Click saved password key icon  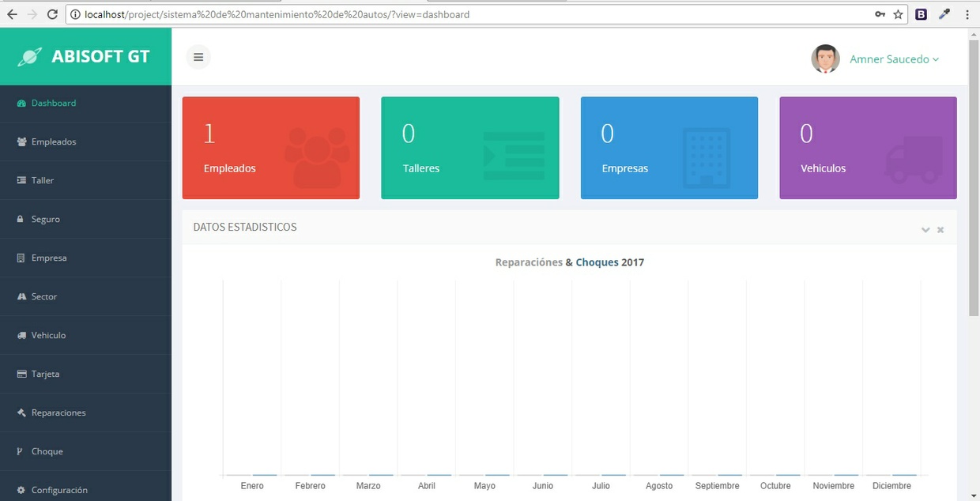tap(880, 14)
